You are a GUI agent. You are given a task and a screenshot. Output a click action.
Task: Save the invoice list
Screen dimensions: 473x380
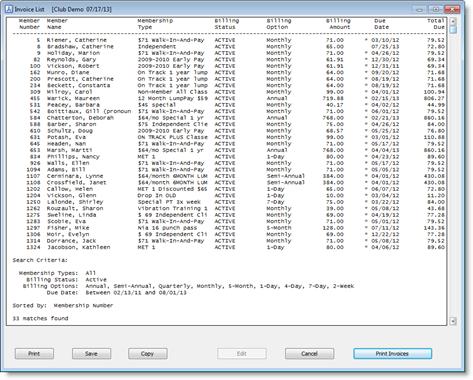click(x=91, y=354)
